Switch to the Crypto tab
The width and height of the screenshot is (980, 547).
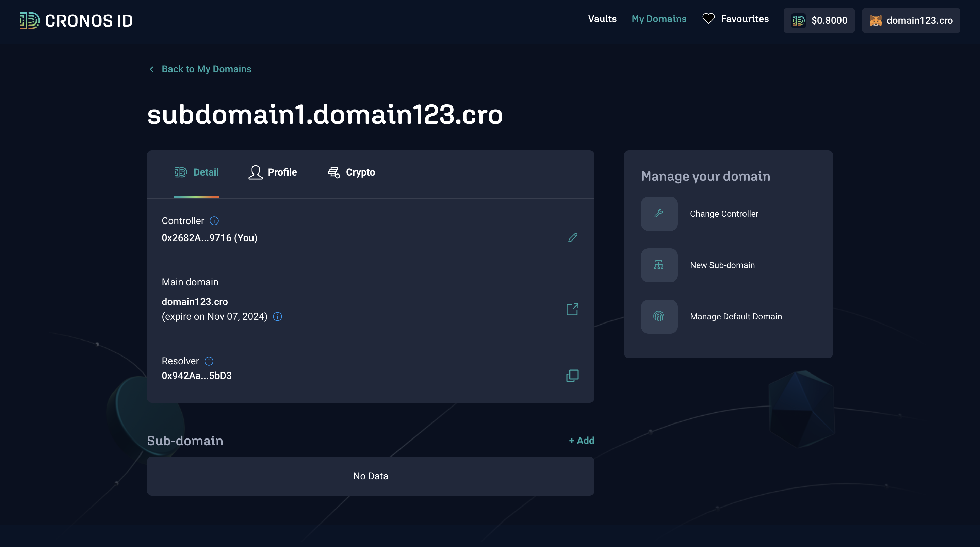click(x=352, y=172)
